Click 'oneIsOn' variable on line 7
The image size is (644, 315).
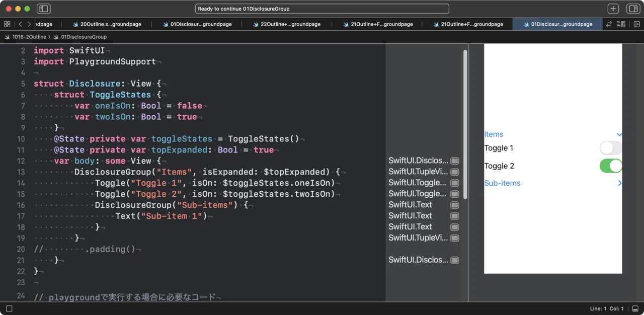coord(113,106)
